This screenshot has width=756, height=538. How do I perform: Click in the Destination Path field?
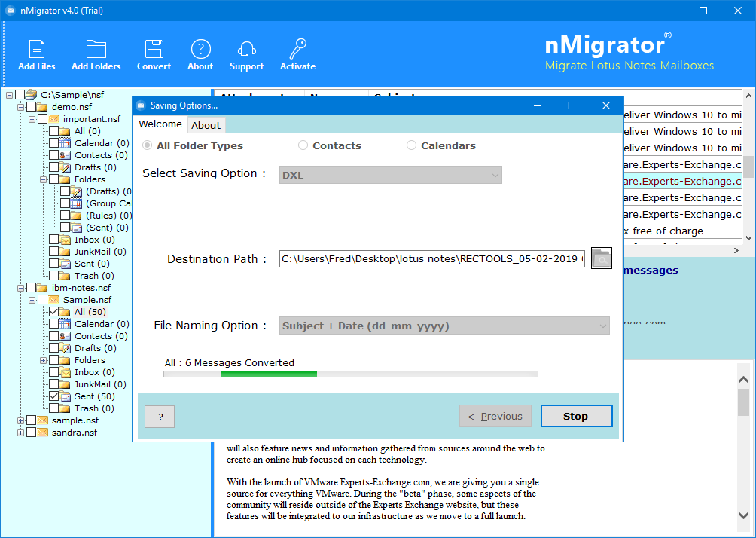point(432,258)
